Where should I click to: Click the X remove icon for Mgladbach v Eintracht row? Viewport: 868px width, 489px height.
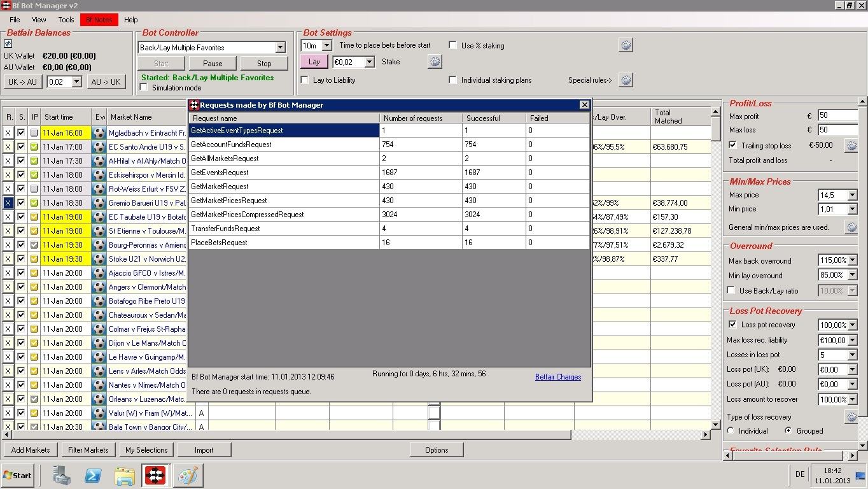[x=8, y=133]
